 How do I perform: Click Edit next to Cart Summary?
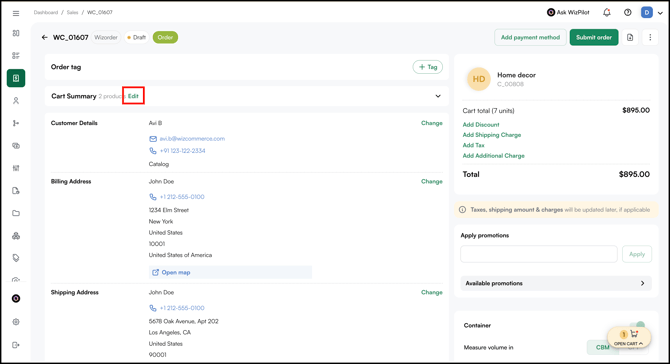133,96
